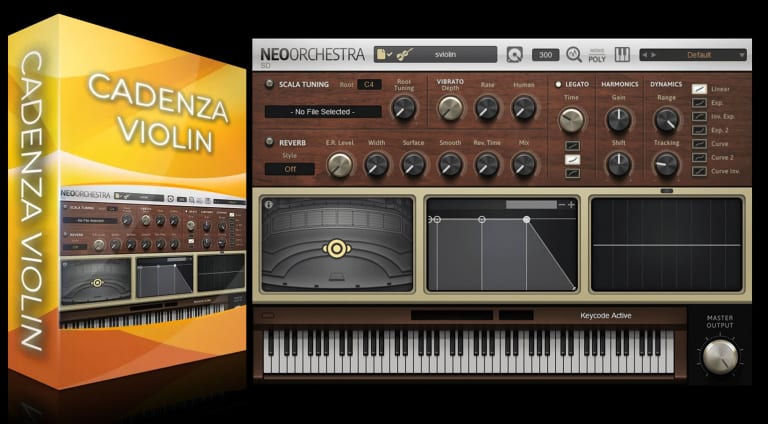Toggle the Scala Tuning power LED
The image size is (768, 424).
coord(269,84)
